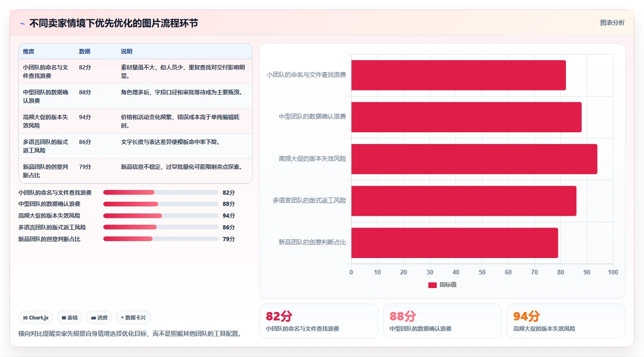Click the 高频大促的版本失效风险 progress bar

pyautogui.click(x=161, y=216)
